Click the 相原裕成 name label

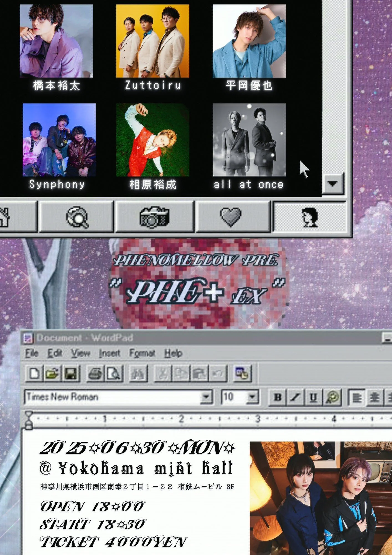153,185
